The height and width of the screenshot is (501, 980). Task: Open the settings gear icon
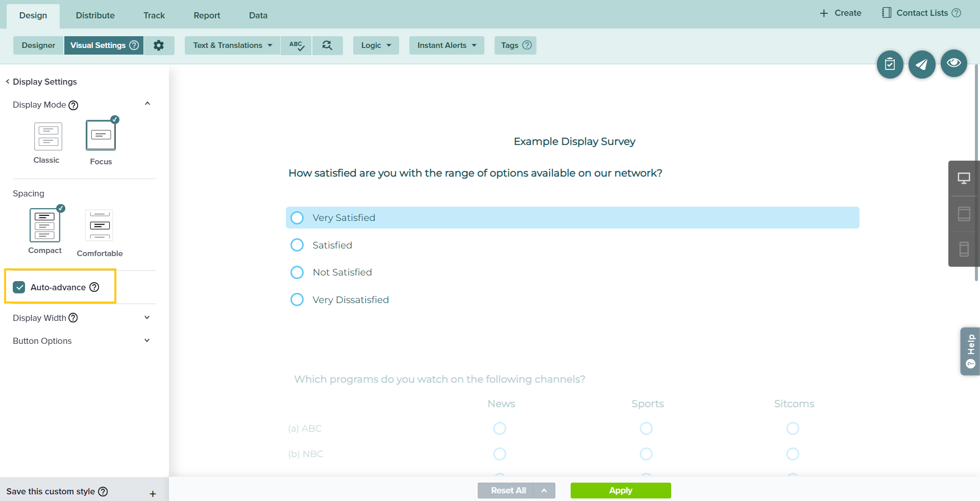tap(159, 45)
